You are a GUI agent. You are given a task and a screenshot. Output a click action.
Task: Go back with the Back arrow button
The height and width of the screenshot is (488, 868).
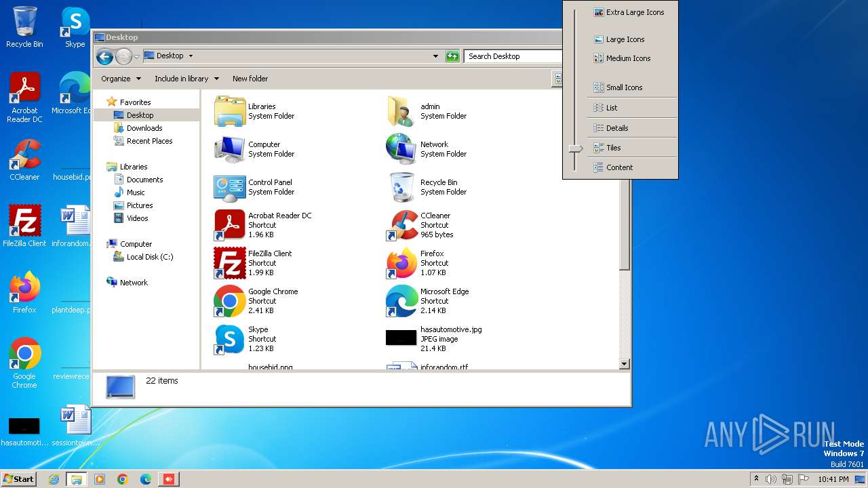(x=104, y=56)
